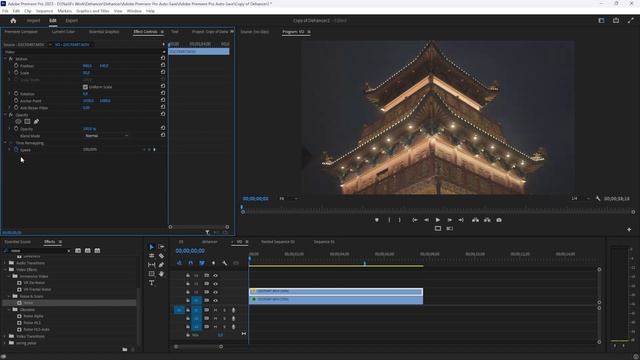Open the Sequence menu
The image size is (640, 360).
(44, 11)
